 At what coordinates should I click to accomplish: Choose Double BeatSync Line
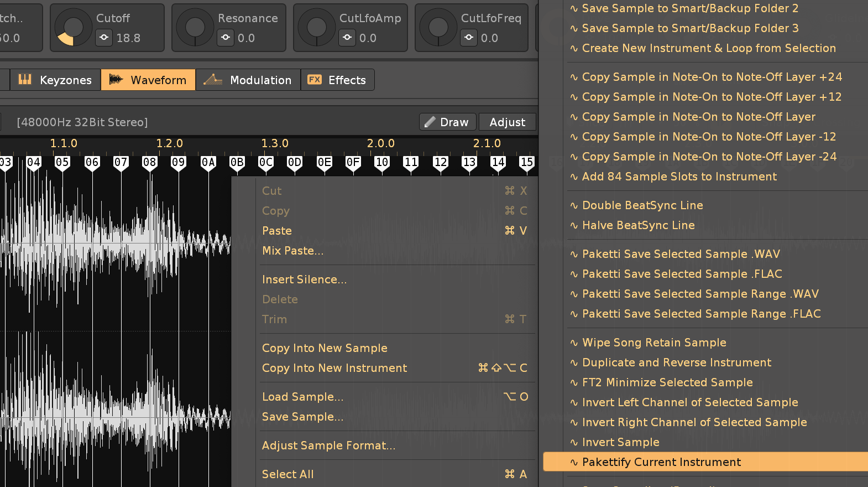pyautogui.click(x=642, y=205)
